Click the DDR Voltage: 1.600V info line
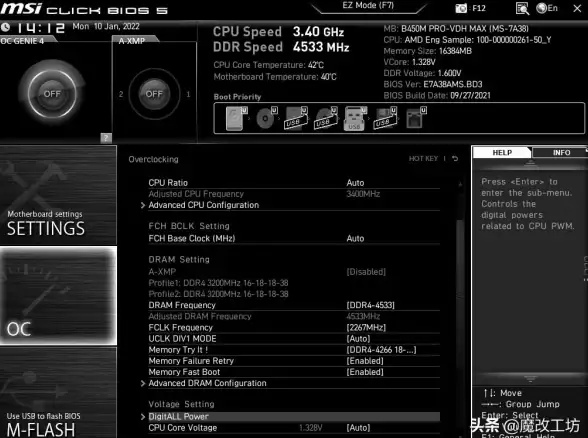 [x=422, y=73]
